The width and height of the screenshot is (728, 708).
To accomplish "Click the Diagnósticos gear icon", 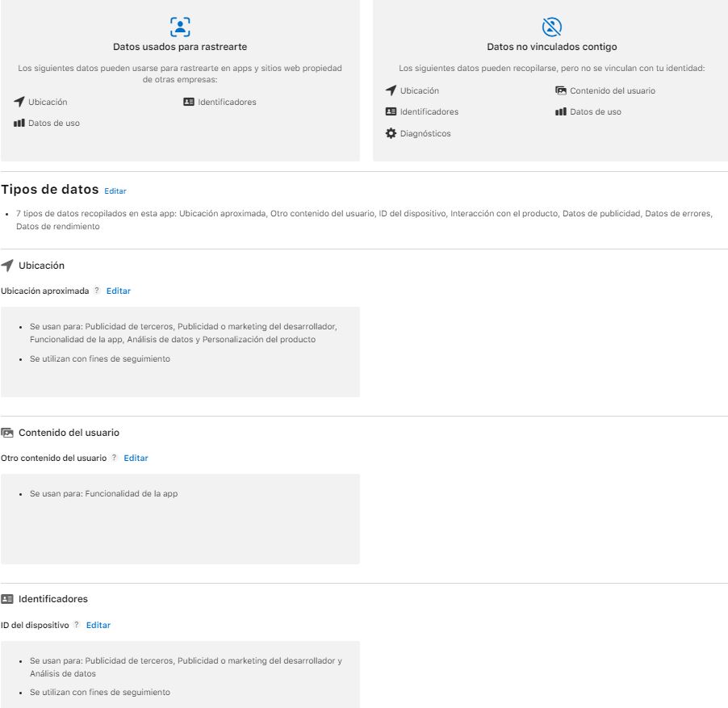I will (391, 134).
